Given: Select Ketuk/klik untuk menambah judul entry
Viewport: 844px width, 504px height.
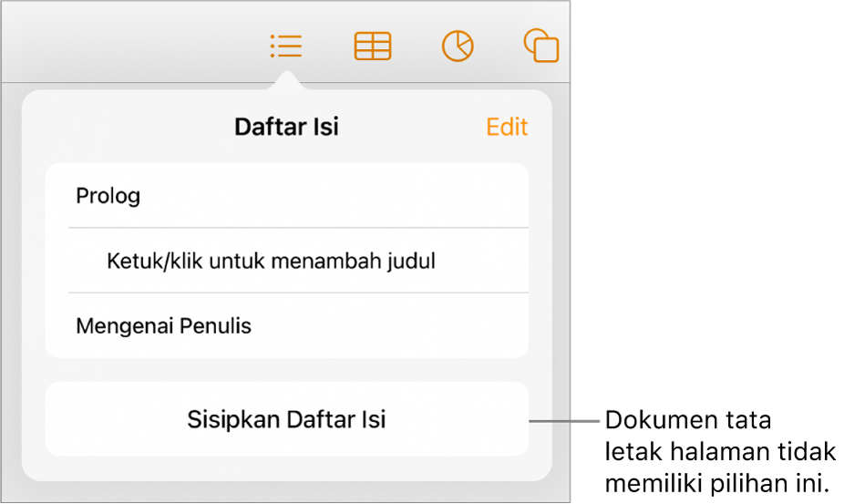Looking at the screenshot, I should tap(287, 261).
